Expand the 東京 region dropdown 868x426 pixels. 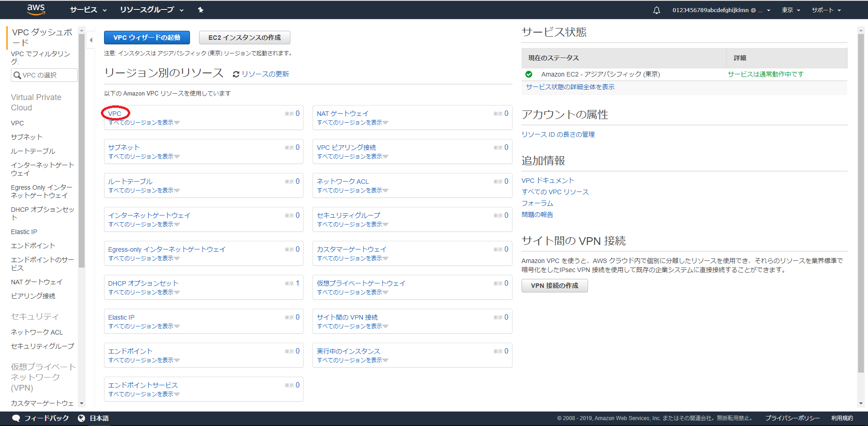click(790, 10)
